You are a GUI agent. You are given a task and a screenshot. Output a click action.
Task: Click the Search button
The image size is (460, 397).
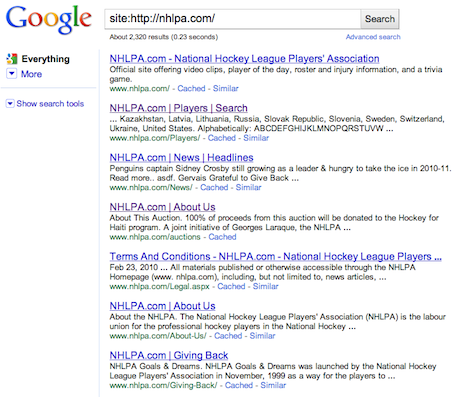click(380, 19)
